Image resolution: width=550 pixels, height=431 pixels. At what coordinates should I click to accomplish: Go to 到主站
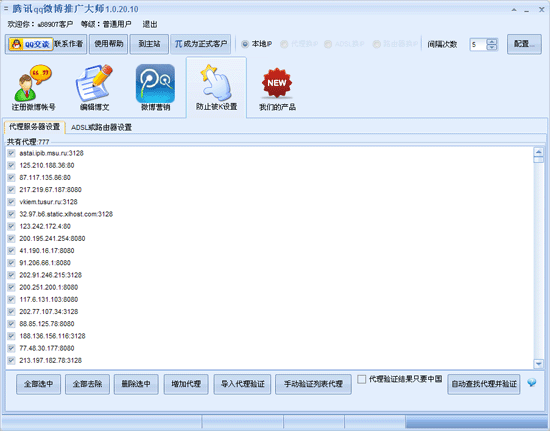click(x=149, y=44)
